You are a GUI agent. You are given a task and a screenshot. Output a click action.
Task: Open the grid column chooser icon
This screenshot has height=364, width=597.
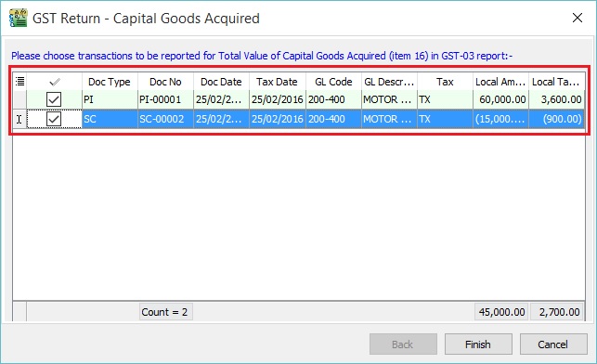pos(19,82)
